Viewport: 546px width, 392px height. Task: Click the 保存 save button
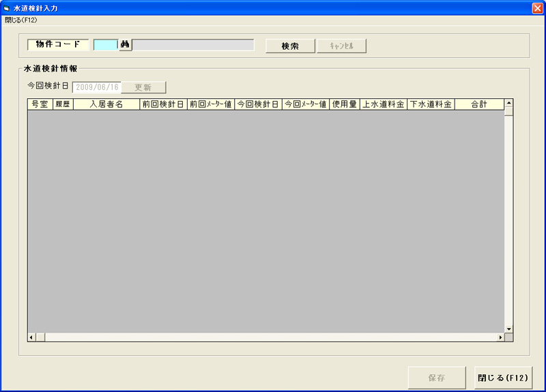coord(437,378)
